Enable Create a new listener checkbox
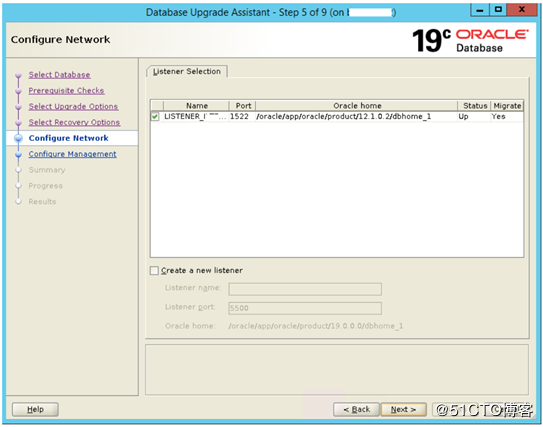 tap(154, 270)
